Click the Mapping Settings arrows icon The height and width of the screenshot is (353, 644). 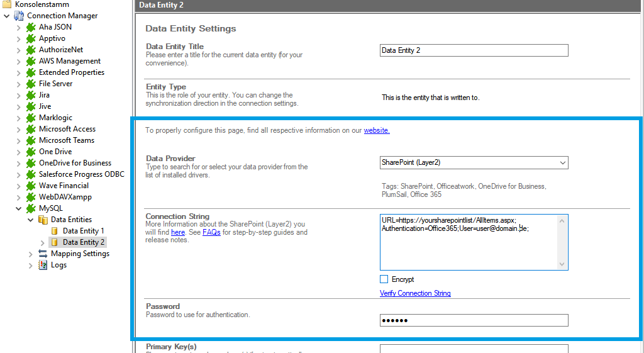point(43,254)
